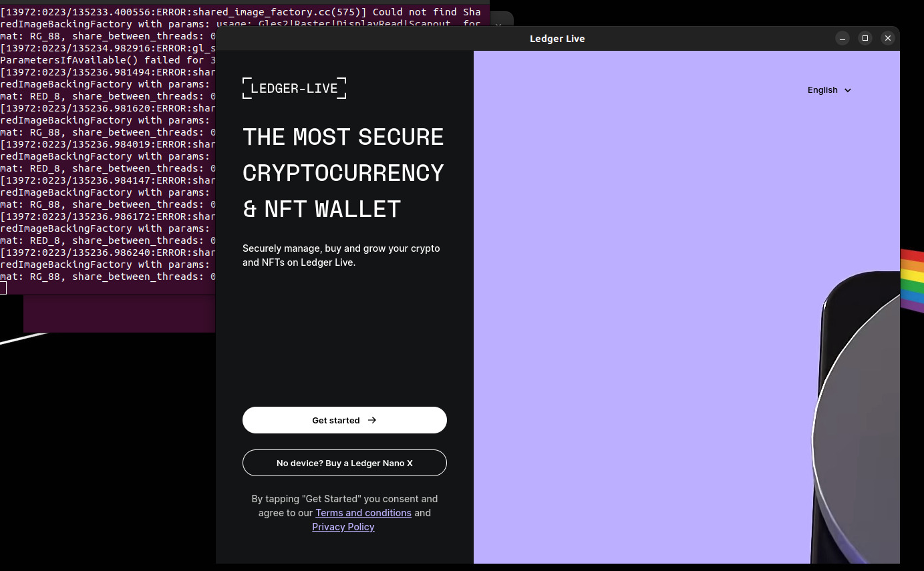This screenshot has height=571, width=924.
Task: Close the Ledger Live window
Action: [888, 38]
